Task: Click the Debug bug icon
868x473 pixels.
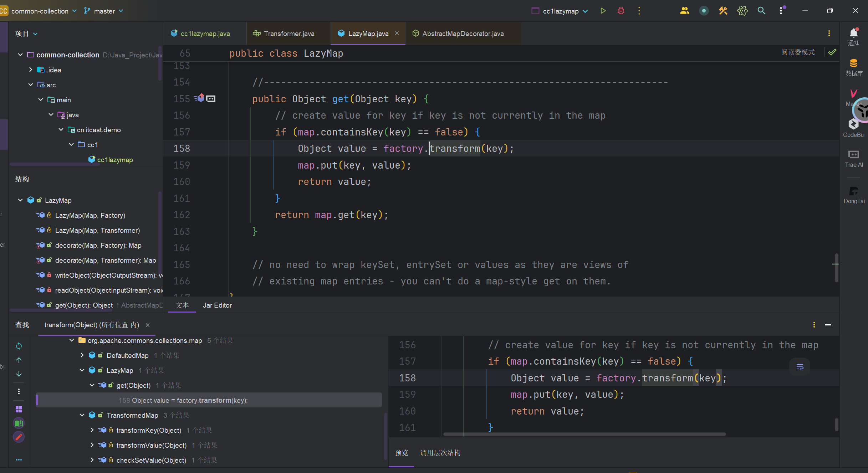Action: (x=621, y=11)
